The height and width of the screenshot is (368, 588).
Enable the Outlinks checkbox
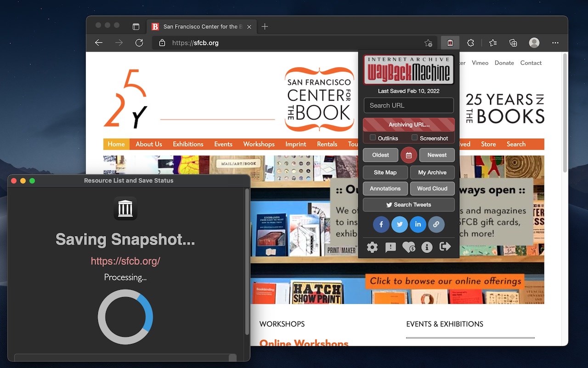tap(373, 138)
